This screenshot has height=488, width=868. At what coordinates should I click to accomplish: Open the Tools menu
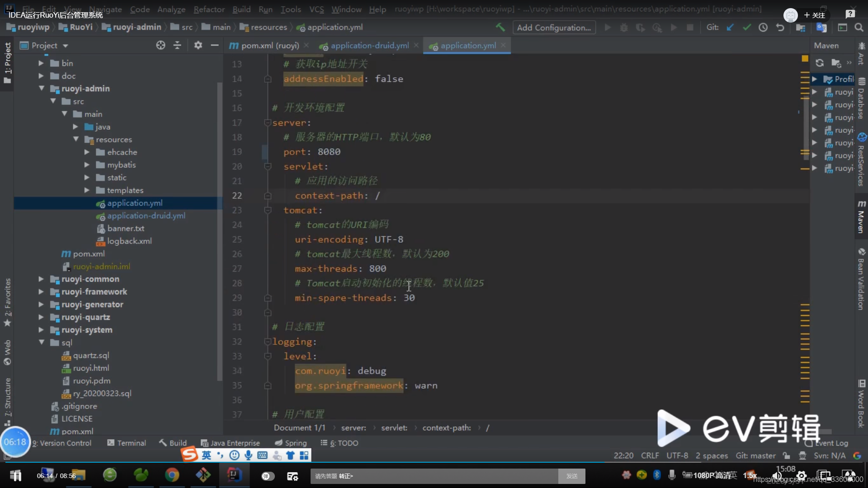pos(290,9)
